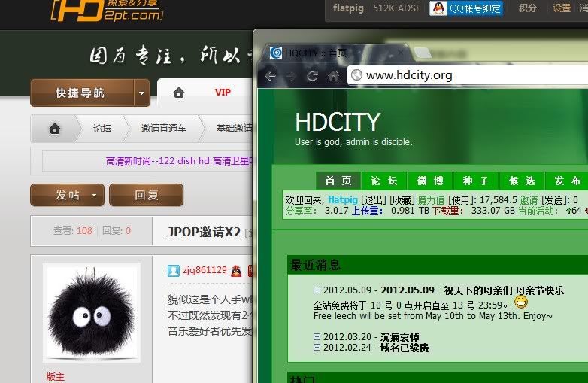The image size is (588, 383).
Task: Open news title 祝天下的母亲们 母亲节快乐
Action: pos(504,290)
